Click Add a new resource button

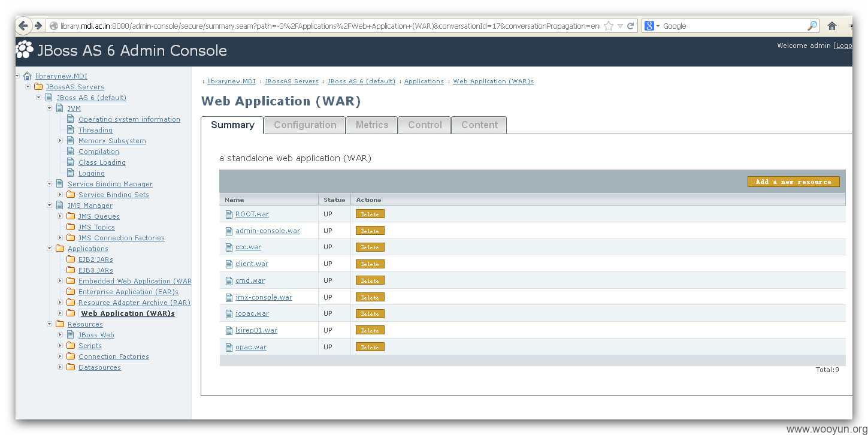click(x=794, y=182)
